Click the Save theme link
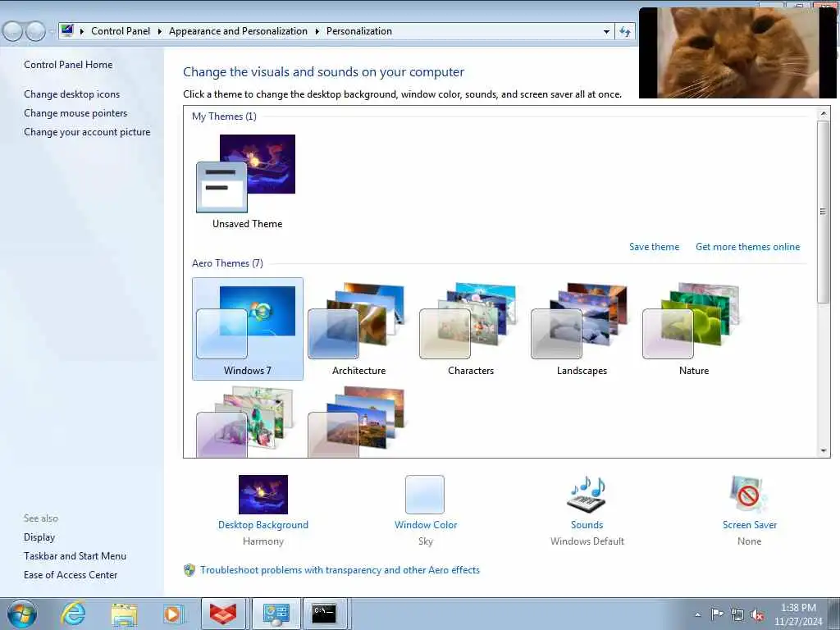The image size is (840, 630). pyautogui.click(x=654, y=247)
